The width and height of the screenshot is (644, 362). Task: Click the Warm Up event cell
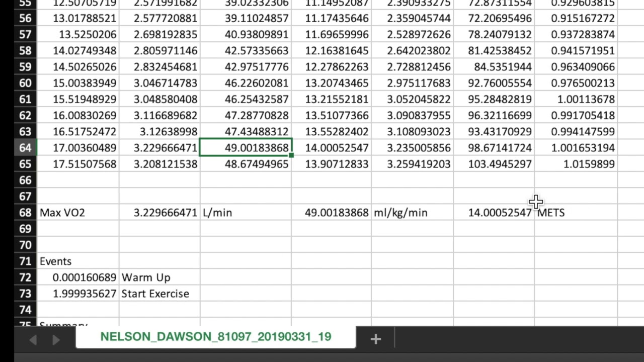pyautogui.click(x=159, y=278)
